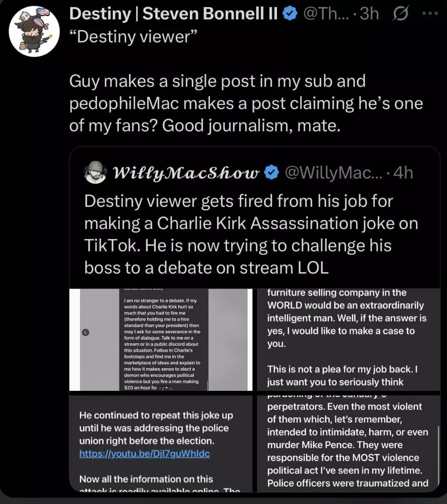447x504 pixels.
Task: Open WillyMacShow's small profile avatar
Action: 95,172
